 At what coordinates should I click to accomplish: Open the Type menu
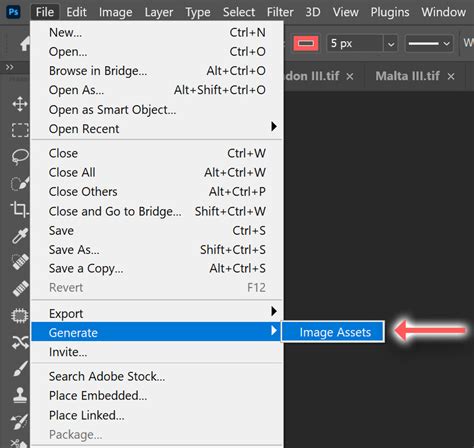(198, 12)
